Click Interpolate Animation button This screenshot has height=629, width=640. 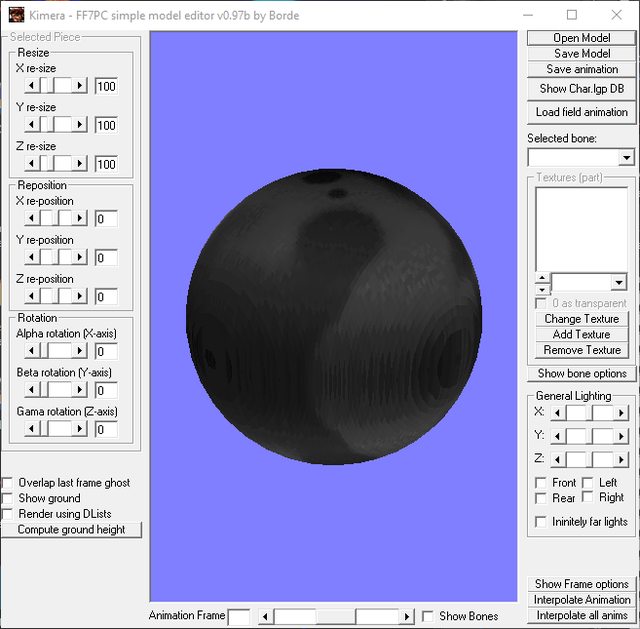click(x=581, y=600)
